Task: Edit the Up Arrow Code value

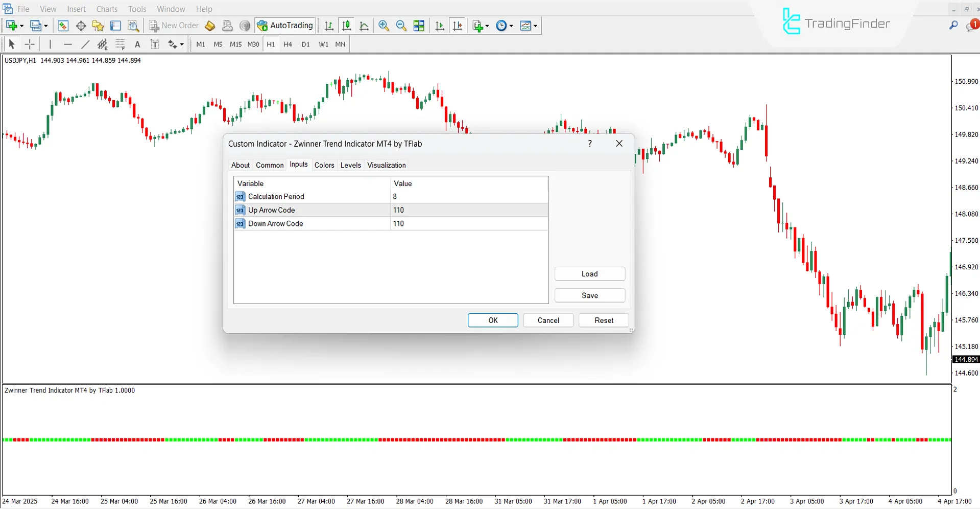Action: [x=460, y=210]
